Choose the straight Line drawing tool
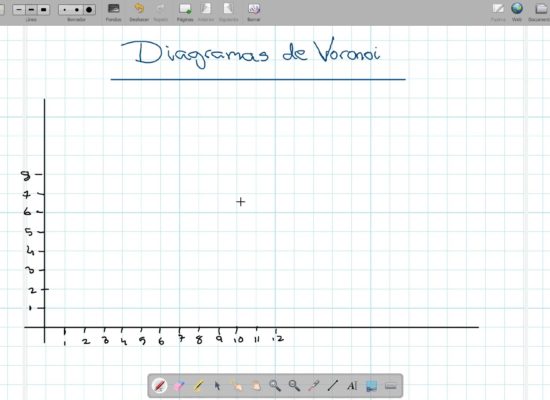Viewport: 550px width, 400px height. pyautogui.click(x=333, y=386)
